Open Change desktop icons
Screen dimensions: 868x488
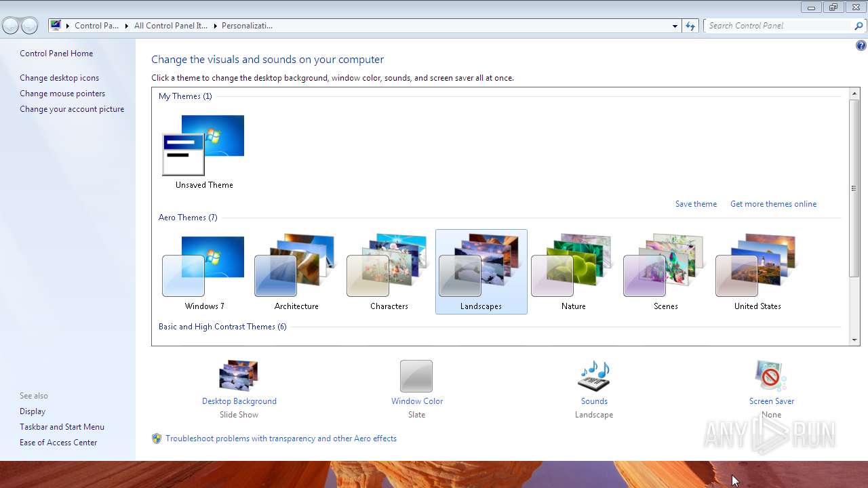(59, 78)
